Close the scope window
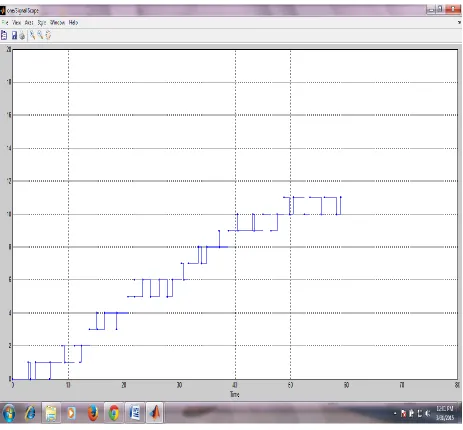This screenshot has height=430, width=463. [x=453, y=10]
